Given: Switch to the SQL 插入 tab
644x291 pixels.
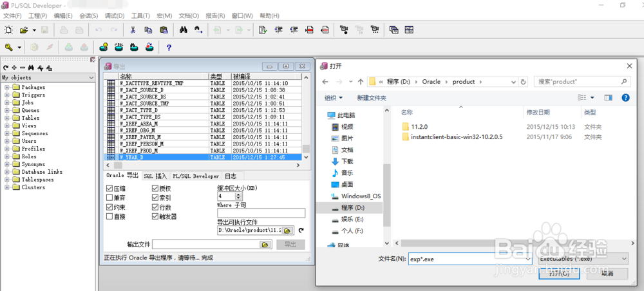Looking at the screenshot, I should click(155, 176).
